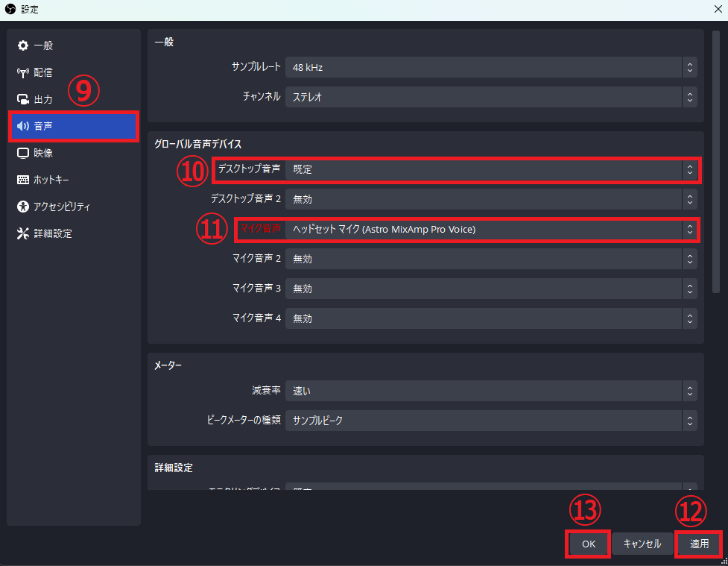Click the メーター section heading
Screen dimensions: 728x566
(x=168, y=365)
